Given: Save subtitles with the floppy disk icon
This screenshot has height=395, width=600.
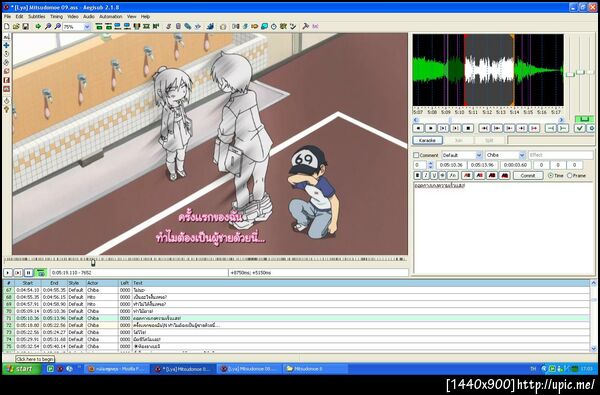Looking at the screenshot, I should [25, 26].
